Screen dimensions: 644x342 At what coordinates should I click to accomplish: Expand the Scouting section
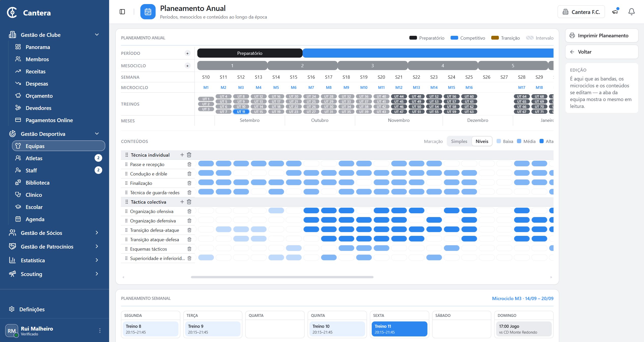coord(97,274)
